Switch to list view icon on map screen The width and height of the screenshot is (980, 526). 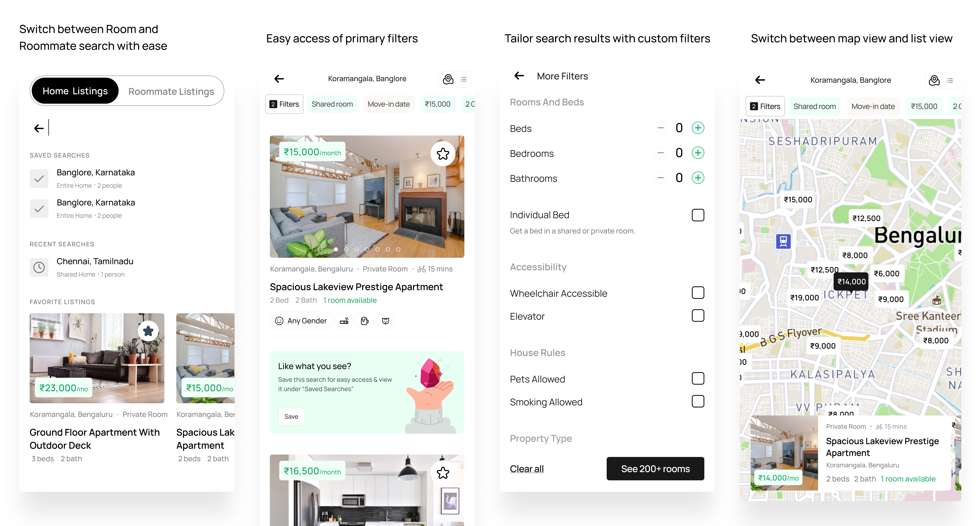pos(950,80)
